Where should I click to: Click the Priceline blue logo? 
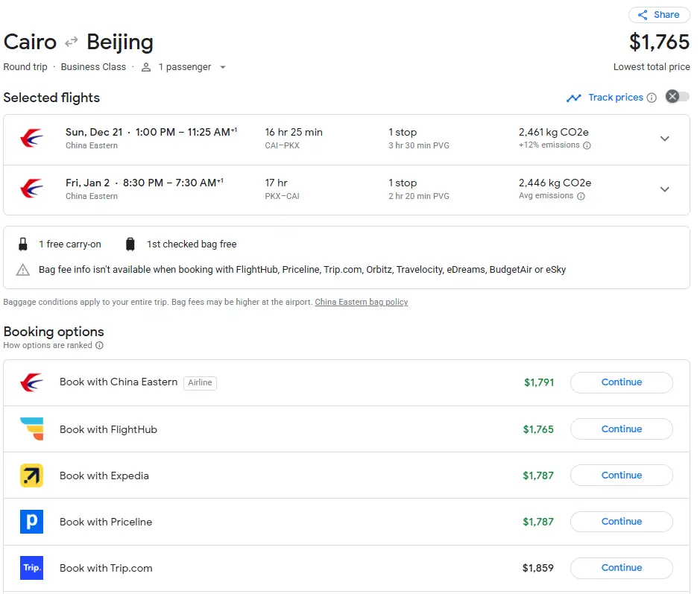coord(31,522)
